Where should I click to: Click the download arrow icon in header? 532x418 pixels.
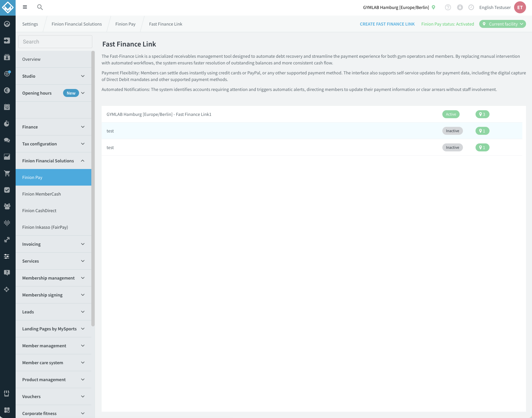tap(460, 7)
